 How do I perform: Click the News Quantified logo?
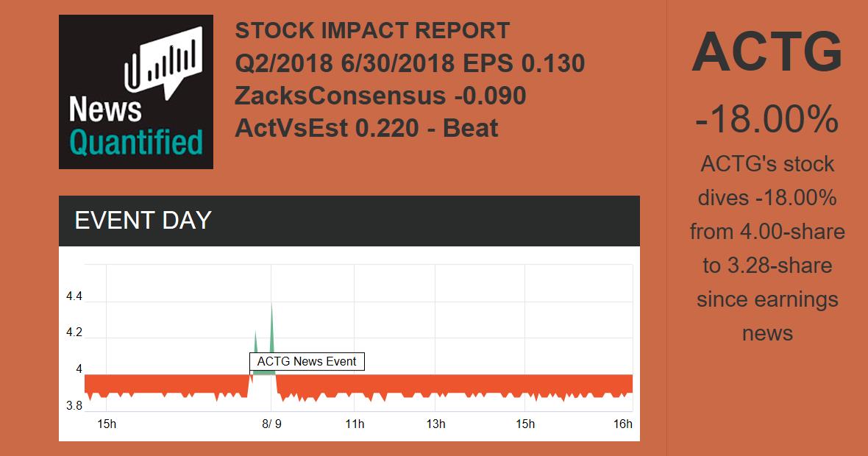click(x=135, y=92)
